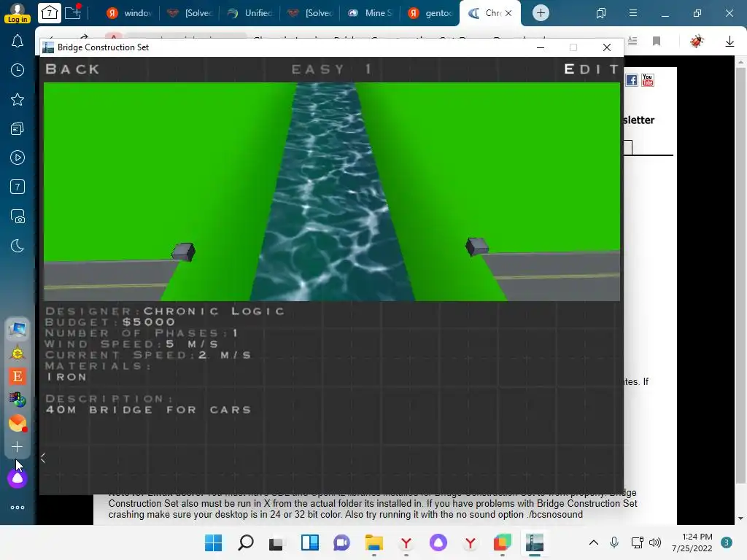Click the bookmark page icon in toolbar
This screenshot has height=560, width=747.
click(657, 42)
